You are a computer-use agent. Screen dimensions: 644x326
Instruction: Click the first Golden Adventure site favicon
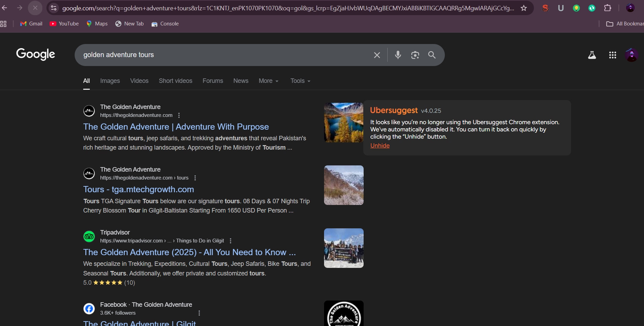(x=89, y=111)
